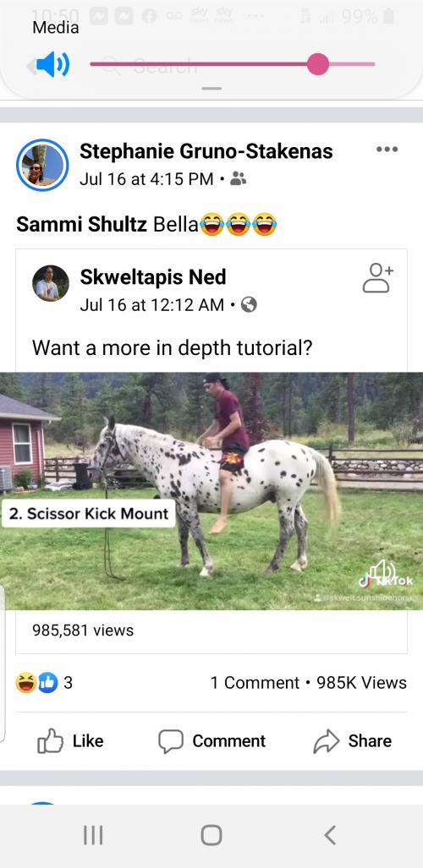The width and height of the screenshot is (423, 868).
Task: Open the Sammi Shultz tagged profile
Action: pos(81,225)
